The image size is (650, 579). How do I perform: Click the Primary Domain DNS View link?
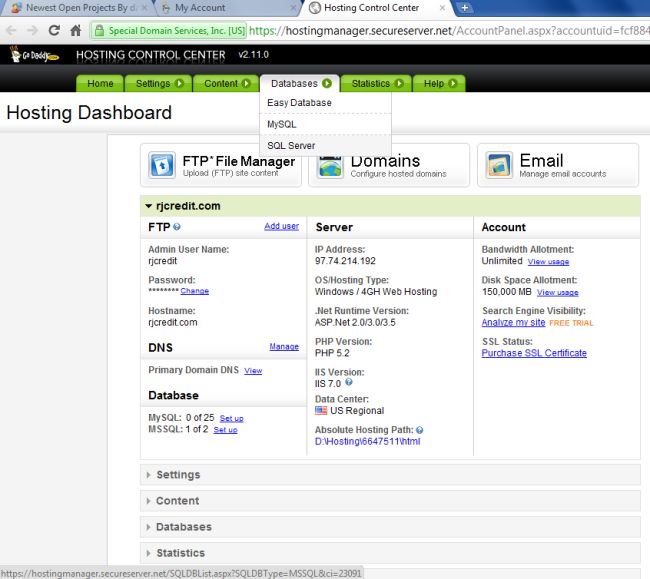coord(253,371)
